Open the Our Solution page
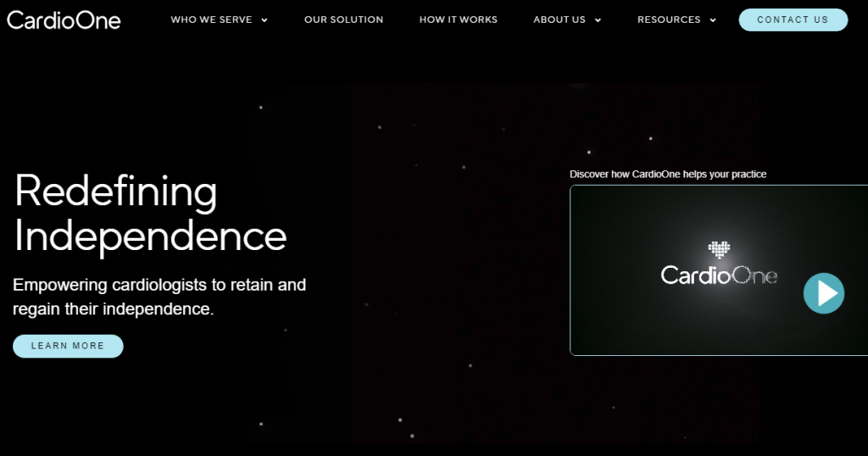Screen dimensions: 868x456 click(x=343, y=19)
